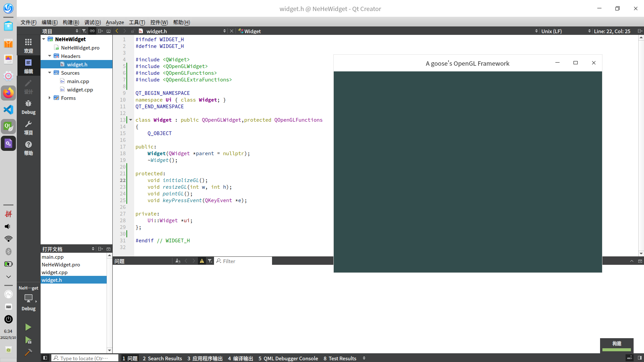Viewport: 644px width, 362px height.
Task: Select the NeHeWidget kit selector button
Action: 28,298
